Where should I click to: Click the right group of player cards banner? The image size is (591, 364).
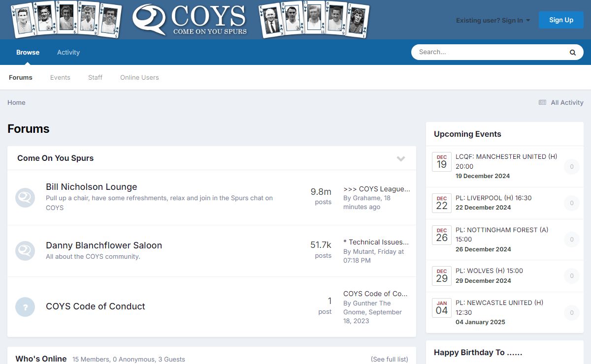pyautogui.click(x=314, y=19)
